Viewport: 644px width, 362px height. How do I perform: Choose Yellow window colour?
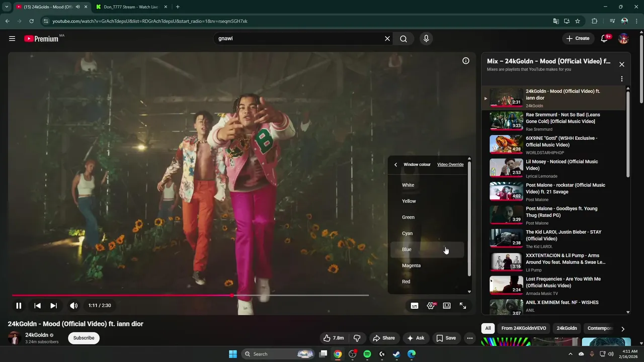click(427, 201)
